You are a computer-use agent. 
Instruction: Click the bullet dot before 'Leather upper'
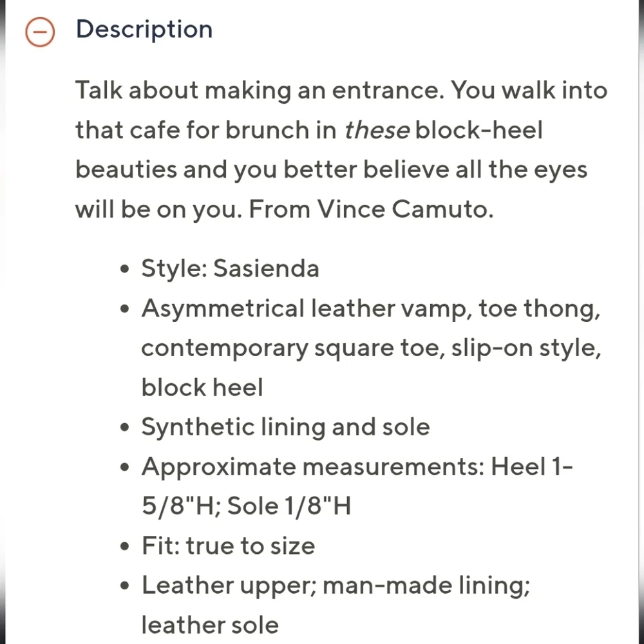tap(125, 587)
